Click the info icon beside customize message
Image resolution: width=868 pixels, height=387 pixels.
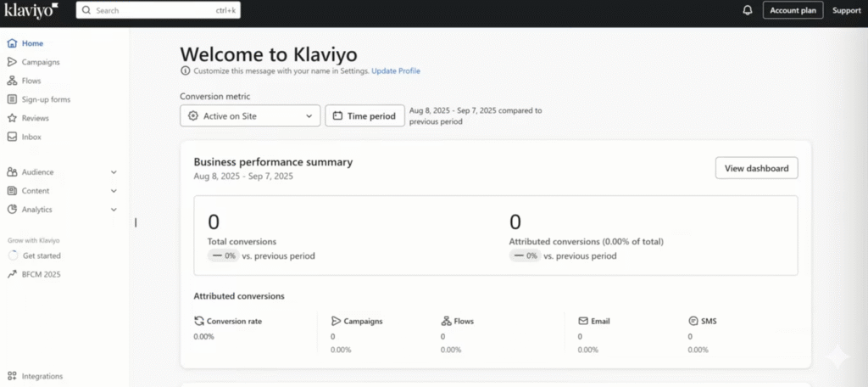[186, 71]
